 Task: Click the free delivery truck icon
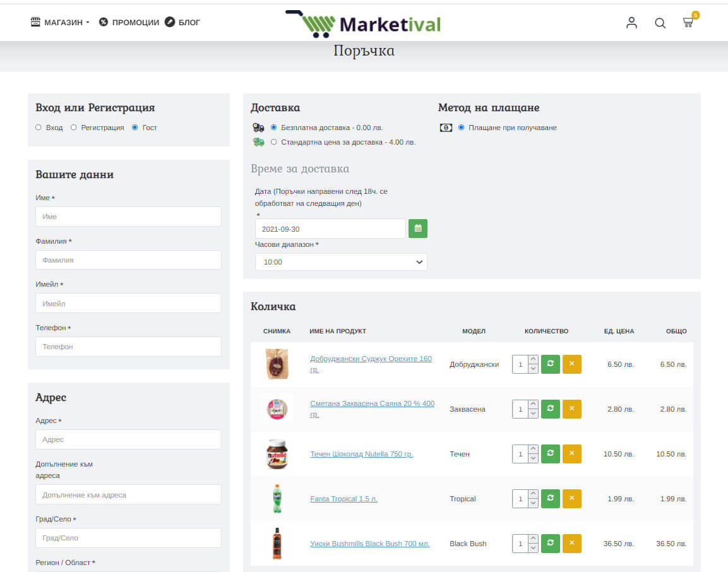coord(258,127)
